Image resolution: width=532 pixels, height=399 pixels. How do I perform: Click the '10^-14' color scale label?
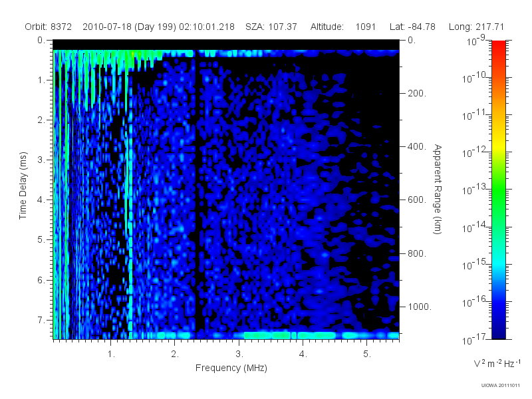click(x=474, y=227)
